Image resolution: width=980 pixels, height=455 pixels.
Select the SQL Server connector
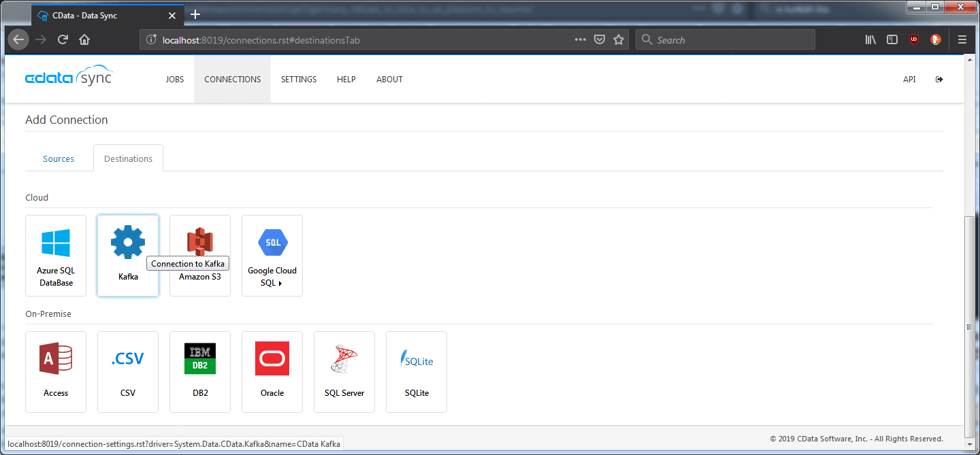click(344, 372)
